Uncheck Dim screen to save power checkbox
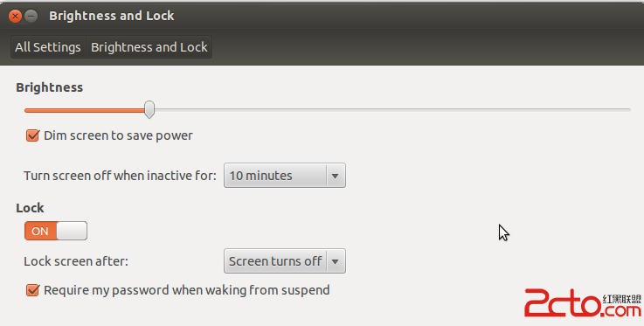This screenshot has width=644, height=326. click(x=32, y=135)
